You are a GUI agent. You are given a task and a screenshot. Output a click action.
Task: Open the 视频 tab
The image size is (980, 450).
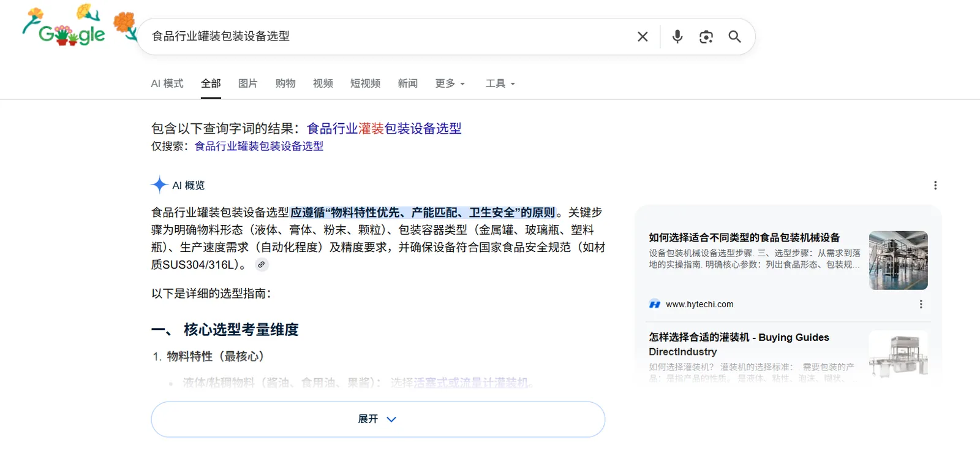click(x=323, y=83)
